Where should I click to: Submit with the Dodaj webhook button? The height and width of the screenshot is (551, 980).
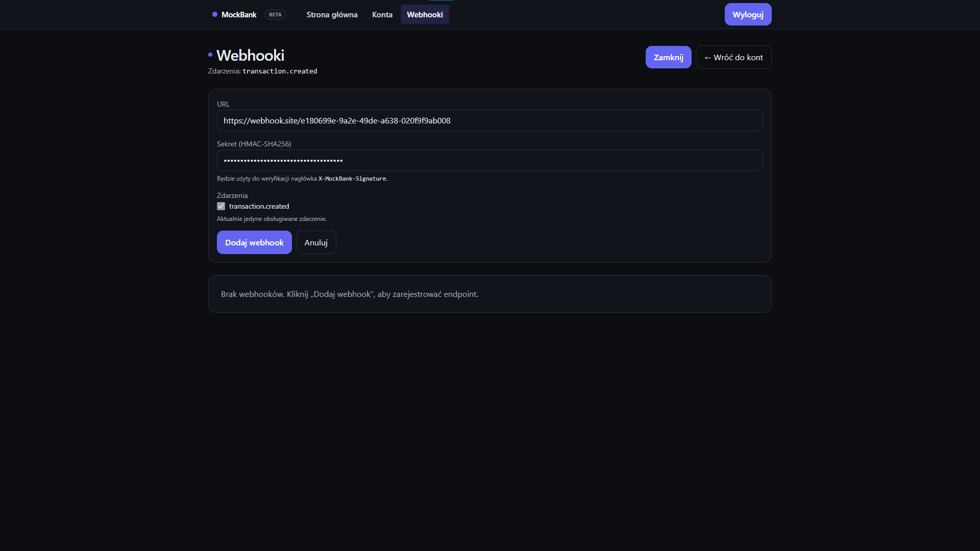coord(254,242)
